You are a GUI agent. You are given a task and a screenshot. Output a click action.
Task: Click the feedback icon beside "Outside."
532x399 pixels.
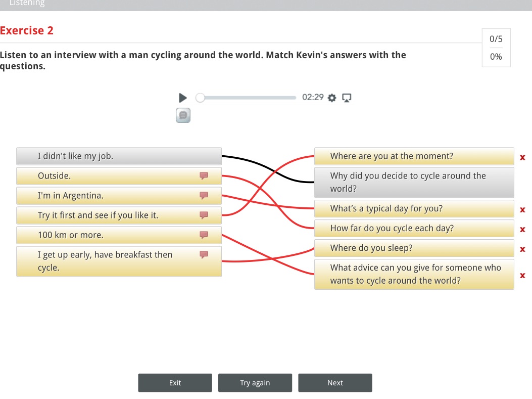point(204,176)
